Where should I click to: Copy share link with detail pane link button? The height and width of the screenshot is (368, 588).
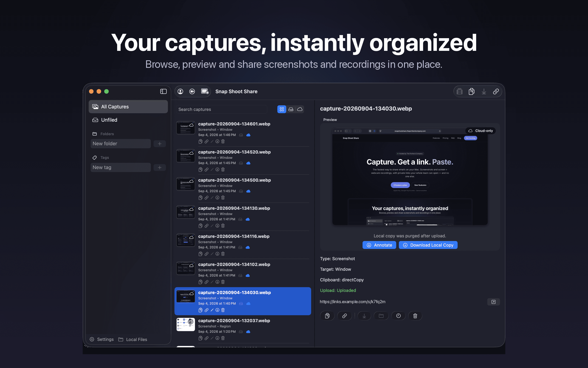(x=344, y=316)
